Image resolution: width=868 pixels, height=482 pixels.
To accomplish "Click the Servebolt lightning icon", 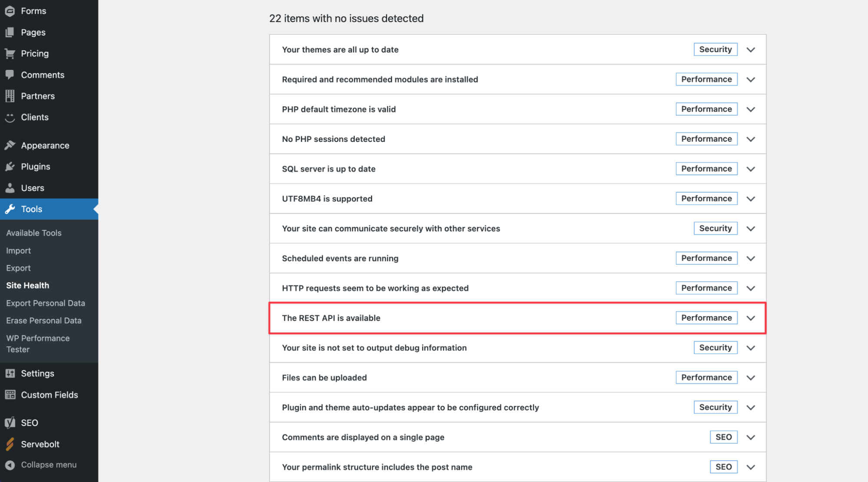I will (x=10, y=444).
